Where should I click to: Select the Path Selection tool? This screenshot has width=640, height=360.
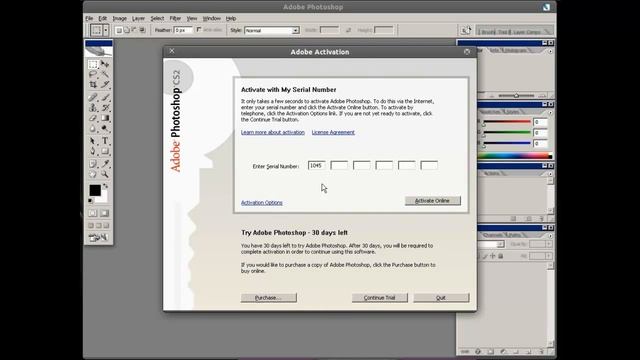[x=93, y=141]
